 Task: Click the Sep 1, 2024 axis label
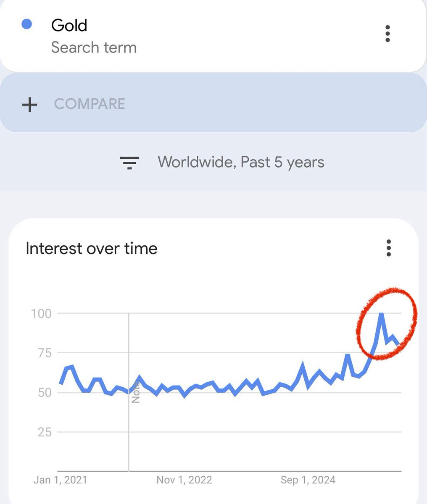click(308, 480)
